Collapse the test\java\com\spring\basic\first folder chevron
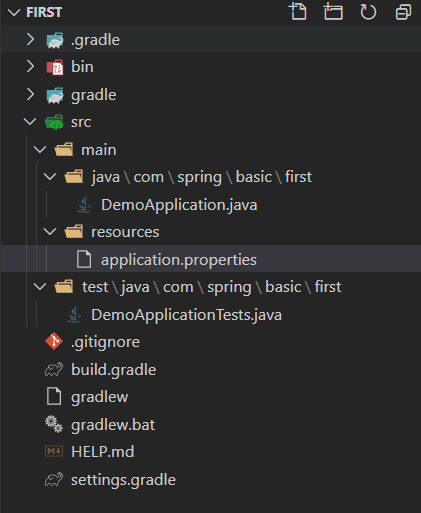The width and height of the screenshot is (421, 513). pos(40,286)
